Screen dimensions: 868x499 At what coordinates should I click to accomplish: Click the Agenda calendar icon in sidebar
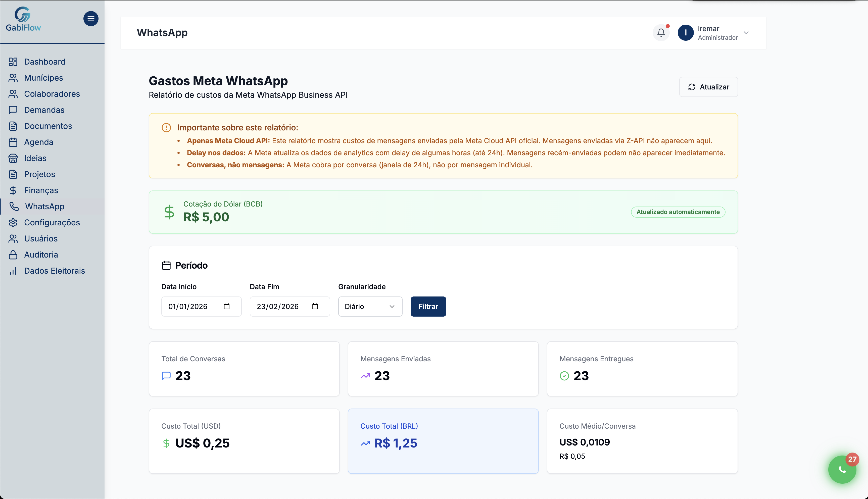point(13,142)
